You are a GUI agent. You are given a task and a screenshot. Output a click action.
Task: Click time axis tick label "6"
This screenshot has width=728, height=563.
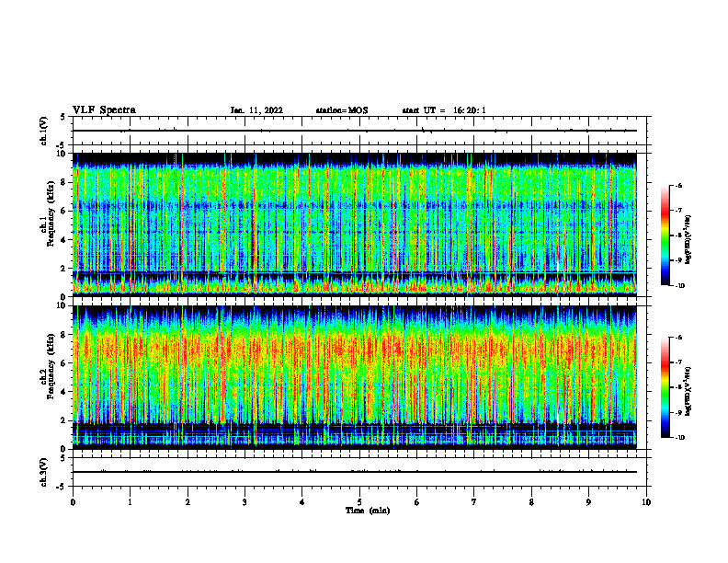click(417, 502)
